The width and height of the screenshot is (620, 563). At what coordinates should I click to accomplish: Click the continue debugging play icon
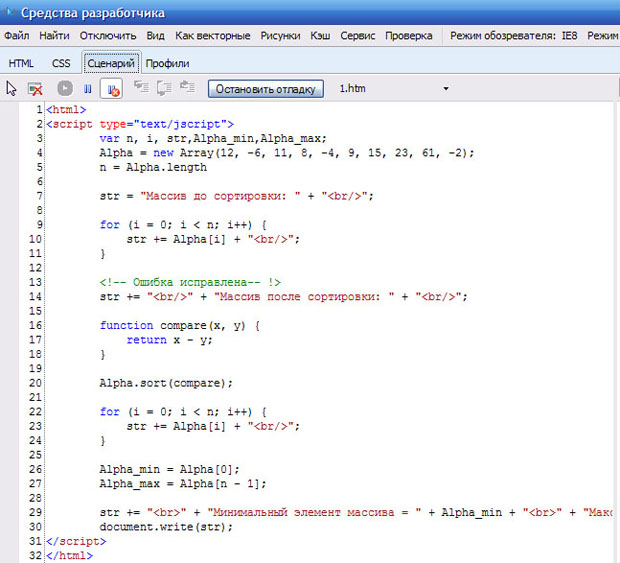tap(65, 88)
